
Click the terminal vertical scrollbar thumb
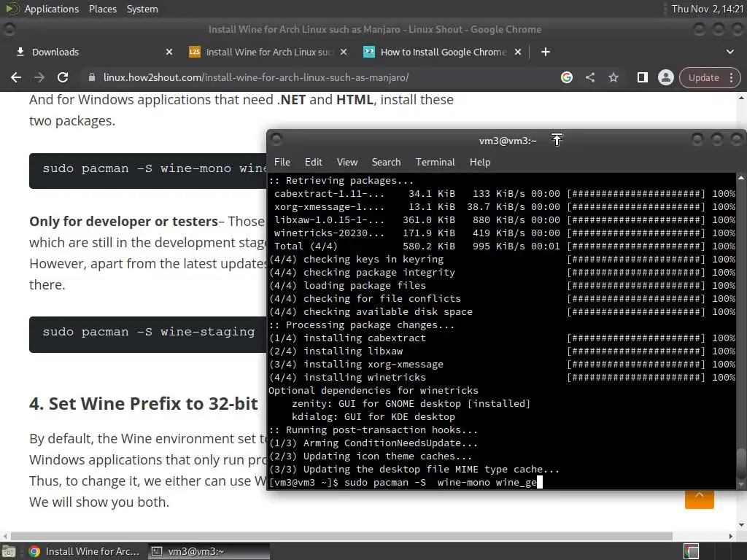pyautogui.click(x=741, y=464)
